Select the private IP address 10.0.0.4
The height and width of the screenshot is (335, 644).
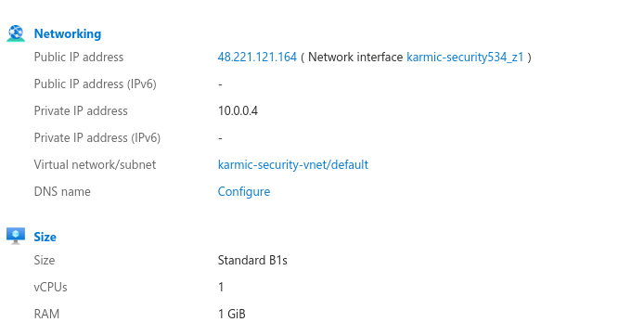pyautogui.click(x=238, y=110)
